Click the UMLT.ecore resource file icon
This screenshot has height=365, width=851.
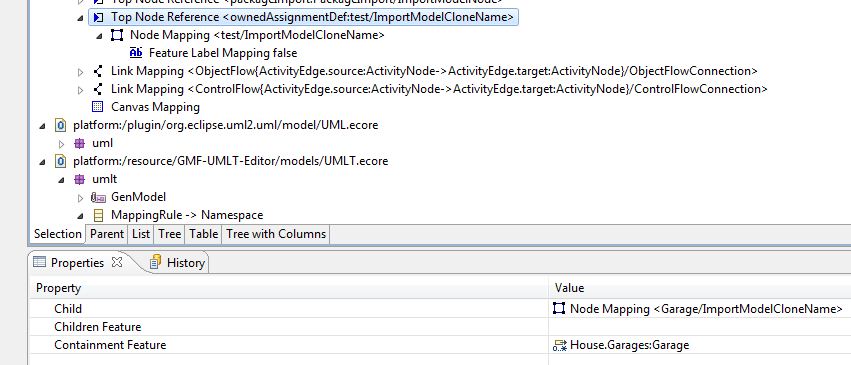point(60,161)
